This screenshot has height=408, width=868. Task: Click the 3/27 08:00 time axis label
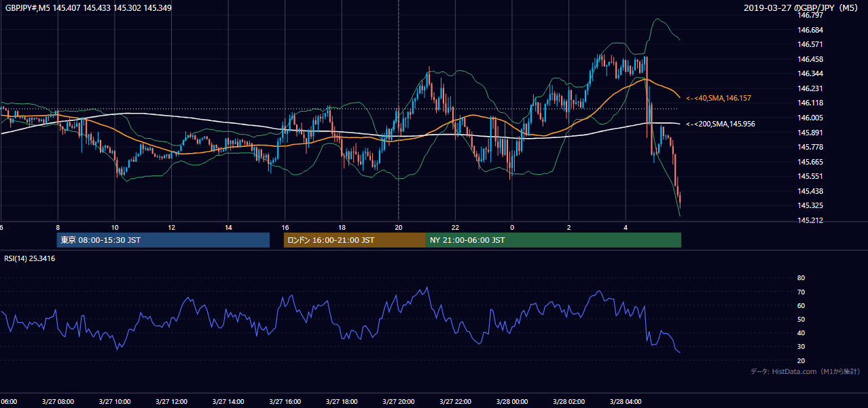pyautogui.click(x=58, y=401)
